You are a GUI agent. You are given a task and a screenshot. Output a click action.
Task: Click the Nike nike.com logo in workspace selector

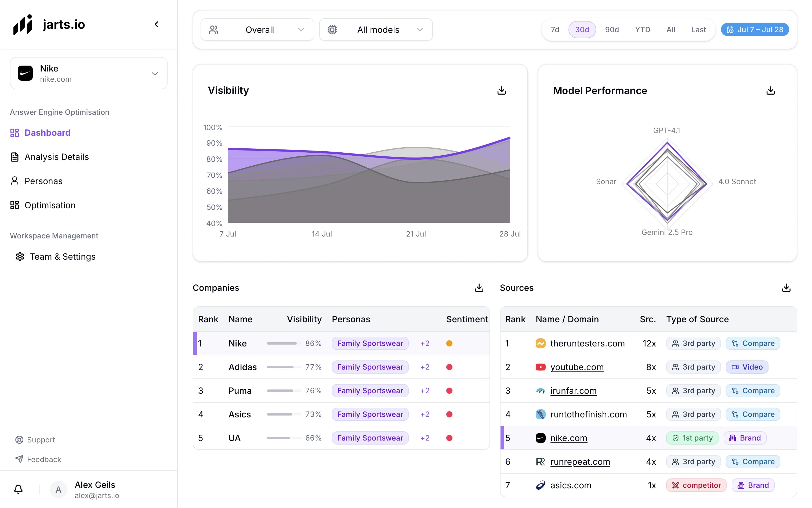coord(25,73)
